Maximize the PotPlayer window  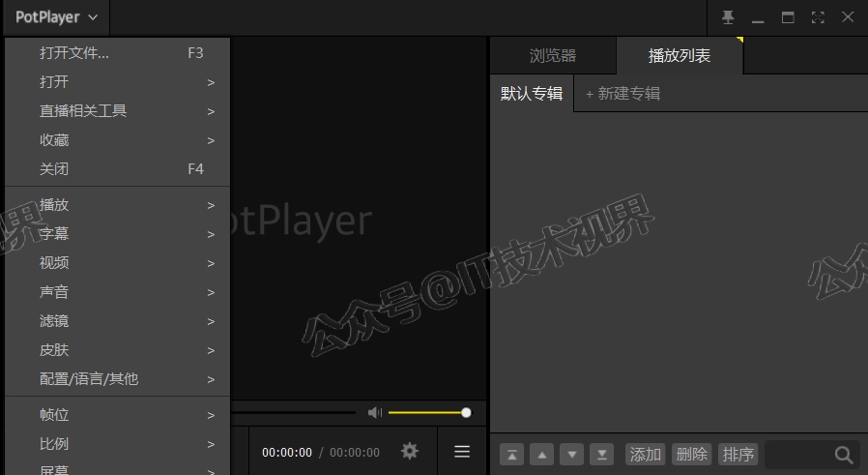(788, 17)
